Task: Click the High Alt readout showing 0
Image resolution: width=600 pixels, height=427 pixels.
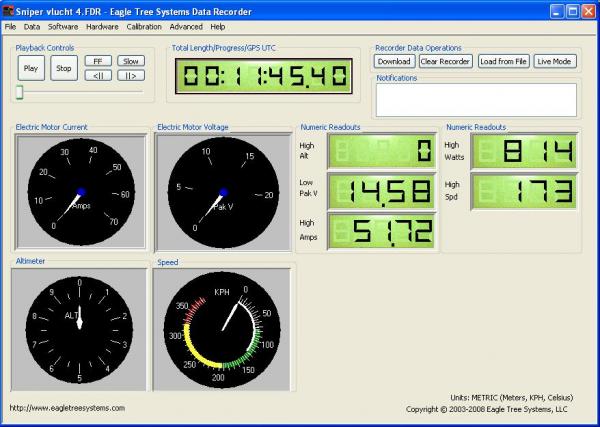Action: point(382,151)
